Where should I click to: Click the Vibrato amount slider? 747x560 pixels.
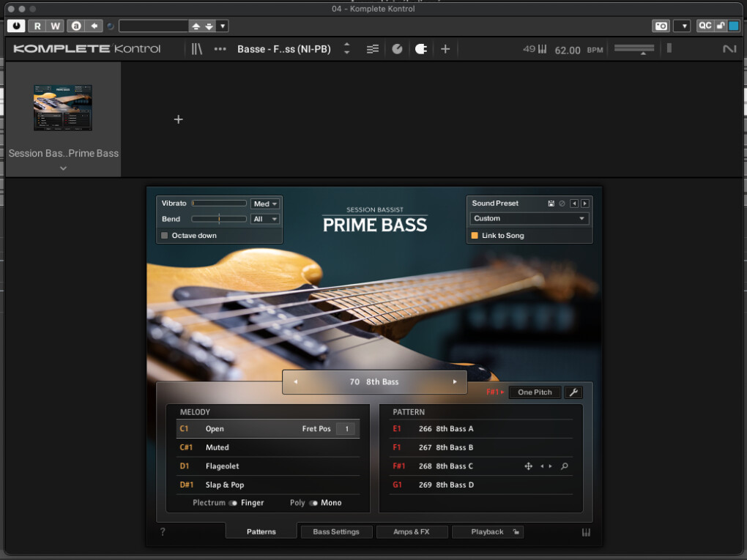point(219,204)
